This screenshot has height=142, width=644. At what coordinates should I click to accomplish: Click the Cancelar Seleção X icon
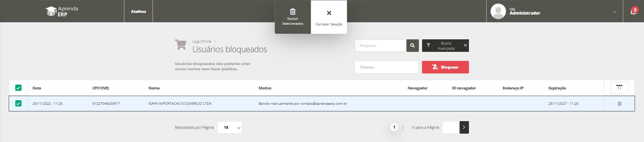[329, 13]
